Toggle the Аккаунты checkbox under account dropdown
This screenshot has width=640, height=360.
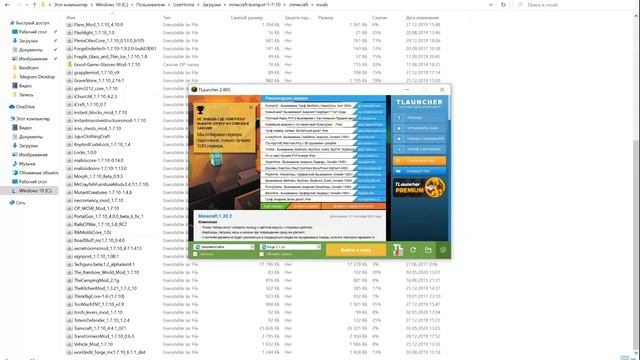(x=196, y=254)
